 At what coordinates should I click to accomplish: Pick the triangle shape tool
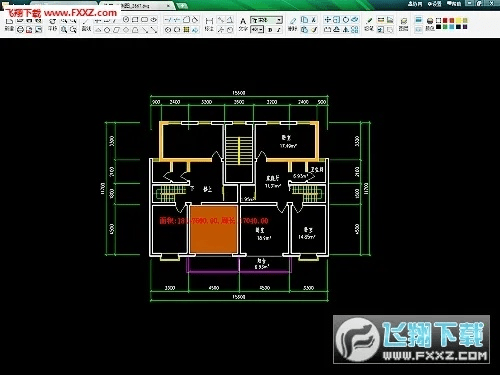(x=98, y=30)
